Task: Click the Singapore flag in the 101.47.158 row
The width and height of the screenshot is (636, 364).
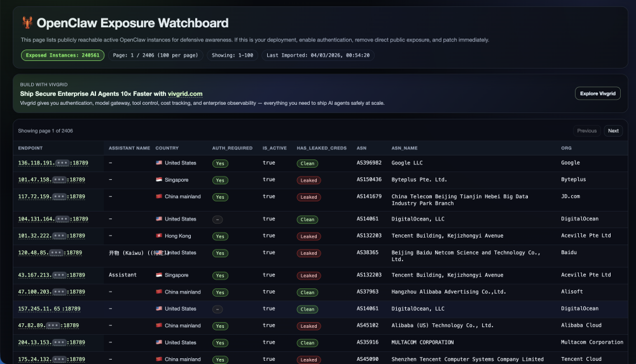Action: (159, 180)
